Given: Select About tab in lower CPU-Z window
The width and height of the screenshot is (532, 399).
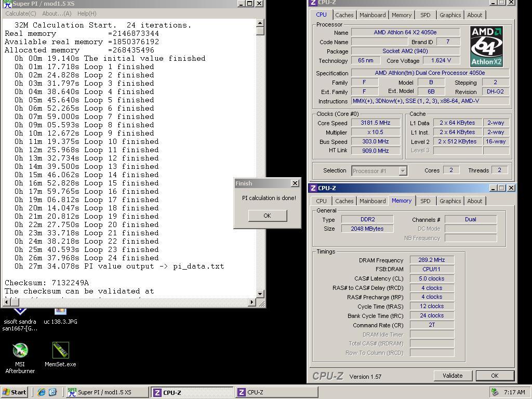Looking at the screenshot, I should point(475,201).
